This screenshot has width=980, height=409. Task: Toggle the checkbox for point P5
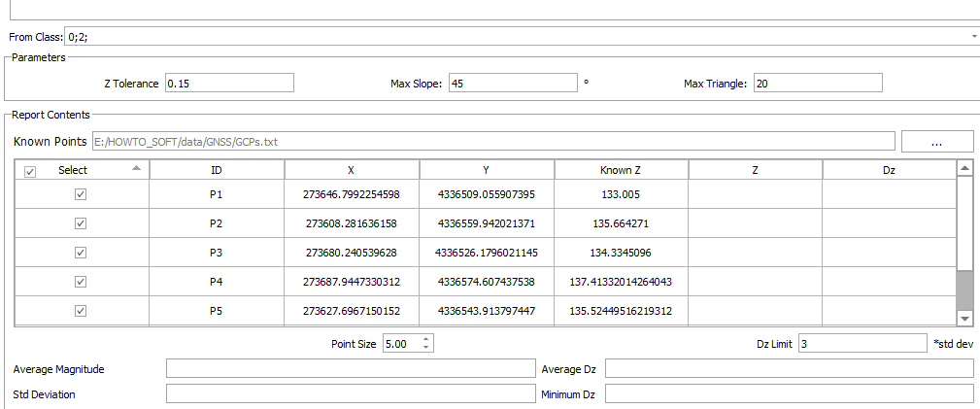tap(82, 311)
